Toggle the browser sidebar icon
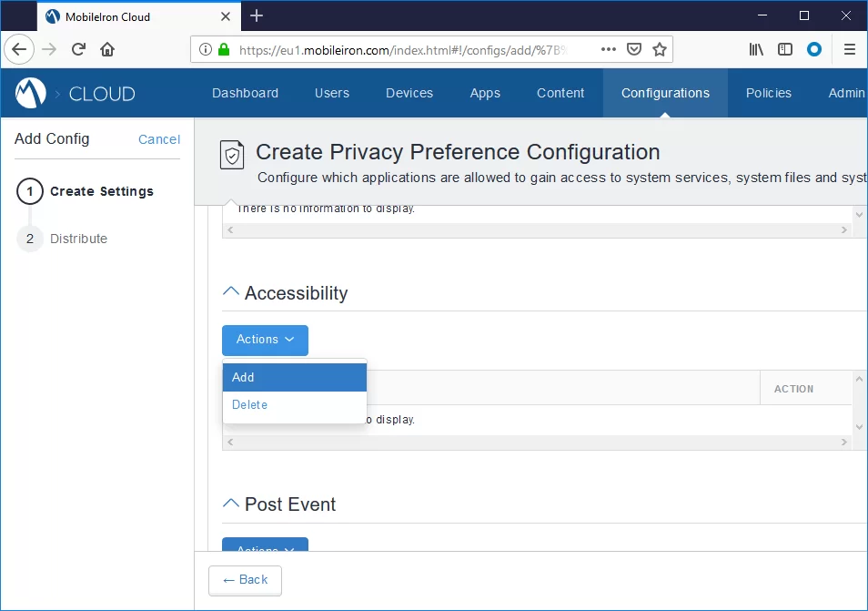Image resolution: width=868 pixels, height=611 pixels. (x=784, y=49)
